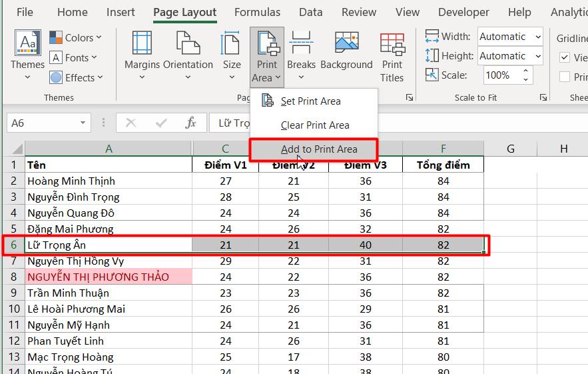Image resolution: width=588 pixels, height=374 pixels.
Task: Click the Breaks icon
Action: click(x=301, y=44)
